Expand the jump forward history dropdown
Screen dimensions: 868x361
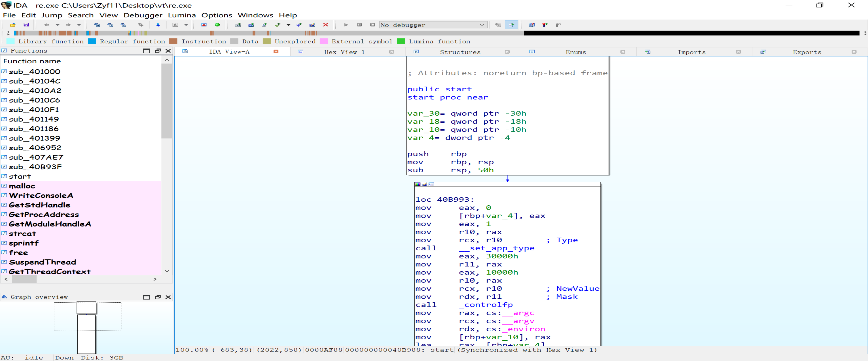[79, 25]
